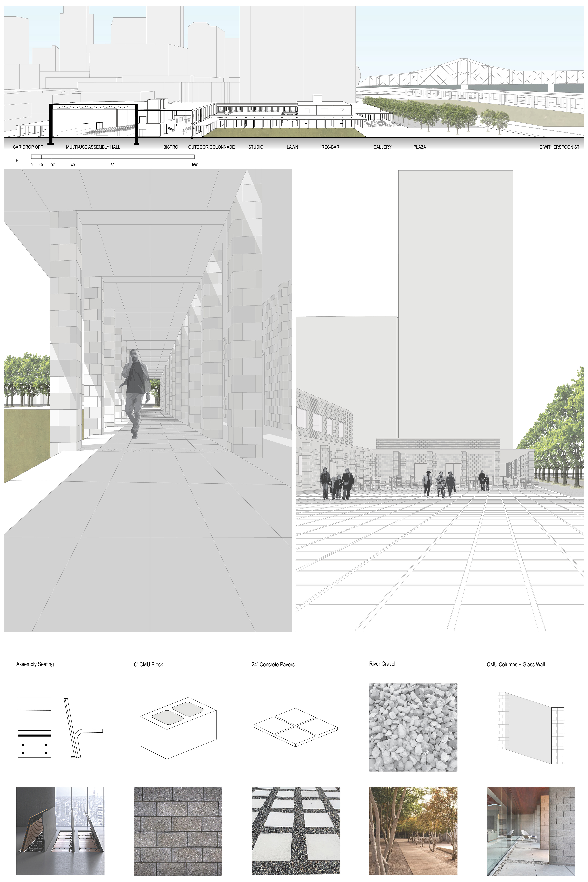Click the MULTI-USE ASSEMBLY HALL label
The image size is (588, 882).
point(93,147)
